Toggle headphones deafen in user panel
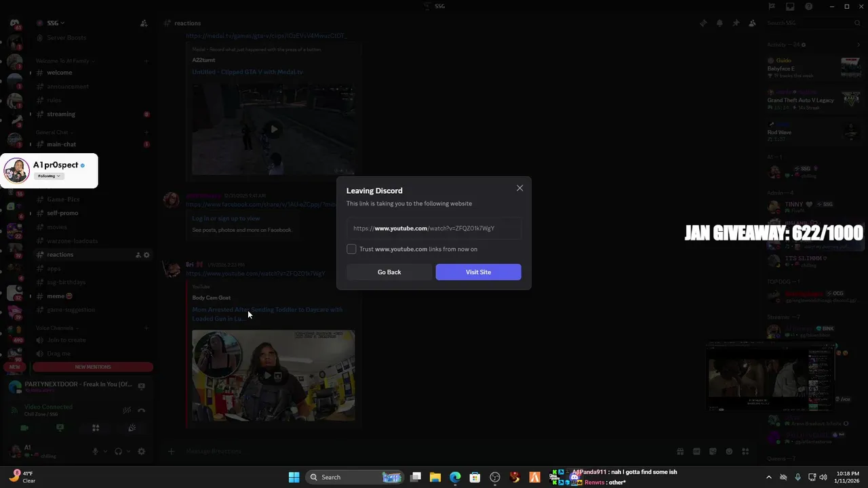The image size is (868, 488). [118, 451]
